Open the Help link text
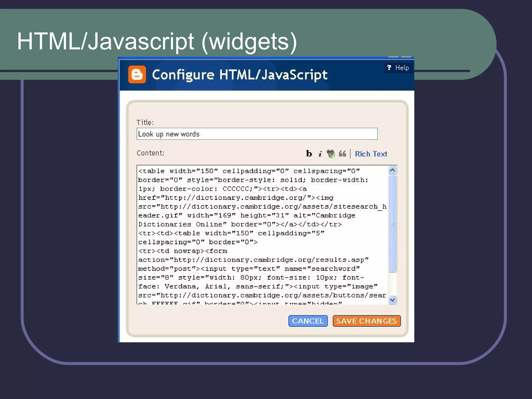The image size is (532, 399). [x=402, y=68]
